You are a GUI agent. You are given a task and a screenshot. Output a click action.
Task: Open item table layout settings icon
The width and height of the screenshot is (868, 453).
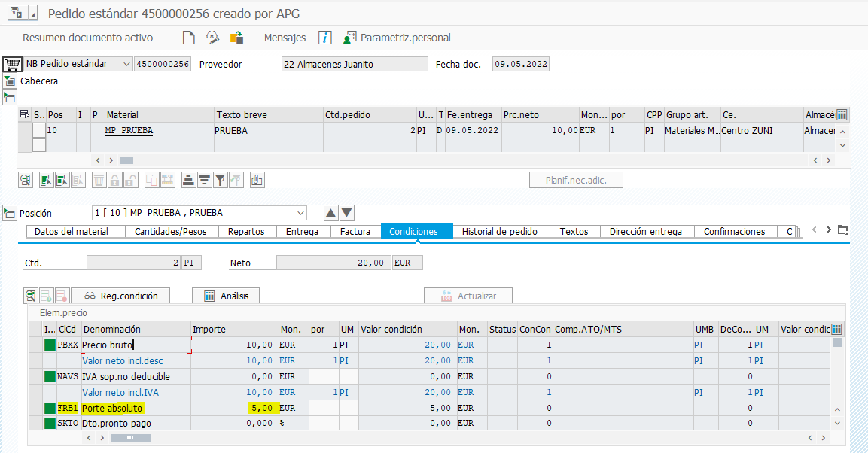coord(24,114)
